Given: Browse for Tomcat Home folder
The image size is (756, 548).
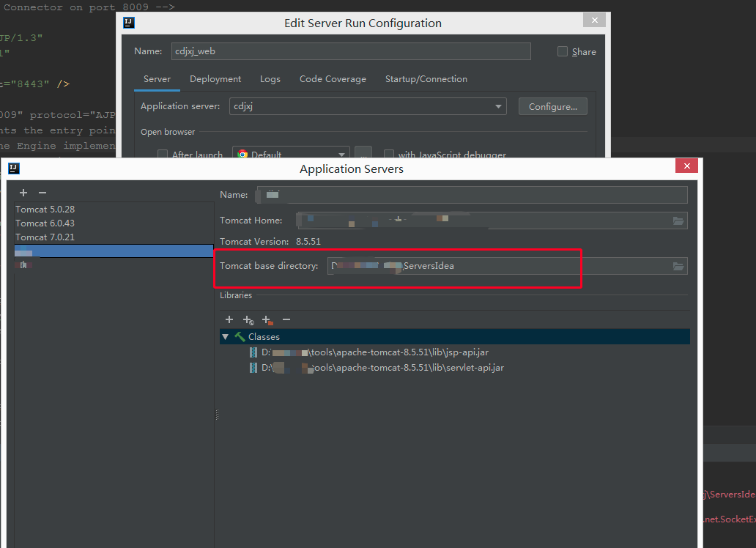Looking at the screenshot, I should coord(678,221).
